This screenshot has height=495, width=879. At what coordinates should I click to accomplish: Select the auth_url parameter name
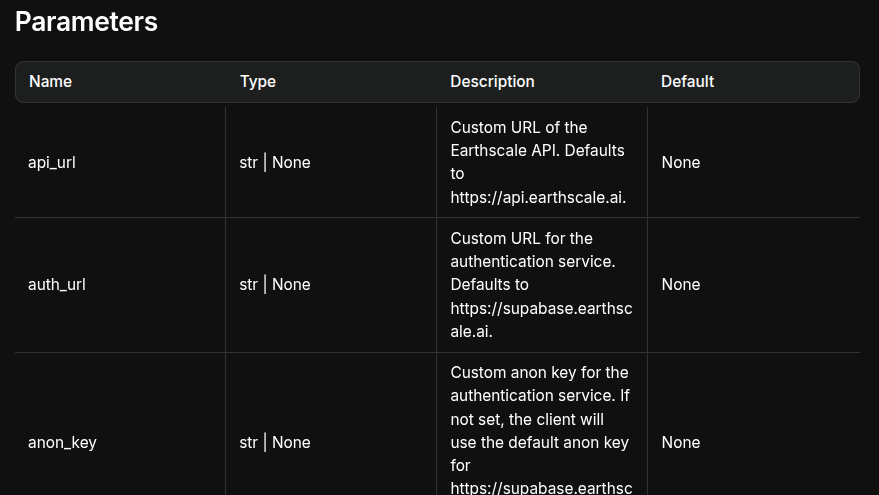[x=57, y=284]
